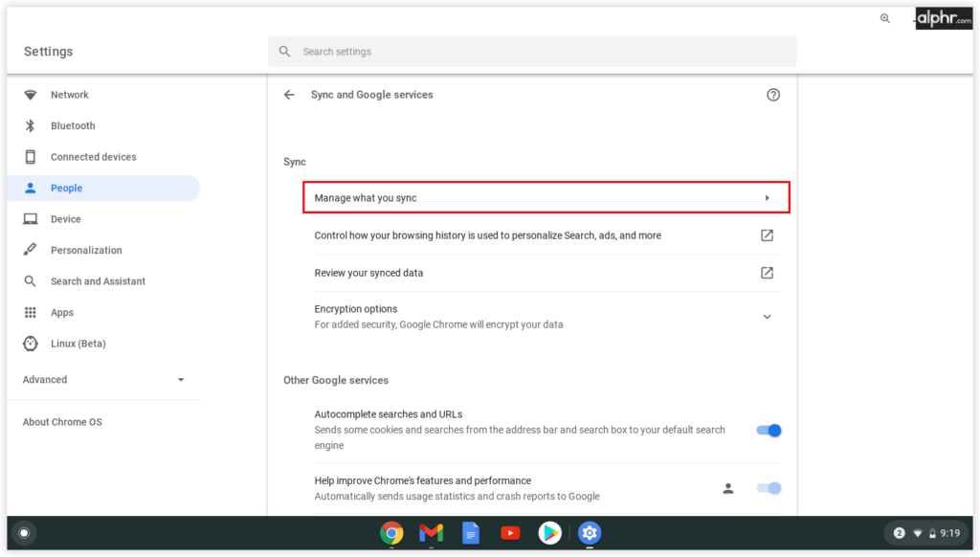Click the help icon on Sync page

773,94
